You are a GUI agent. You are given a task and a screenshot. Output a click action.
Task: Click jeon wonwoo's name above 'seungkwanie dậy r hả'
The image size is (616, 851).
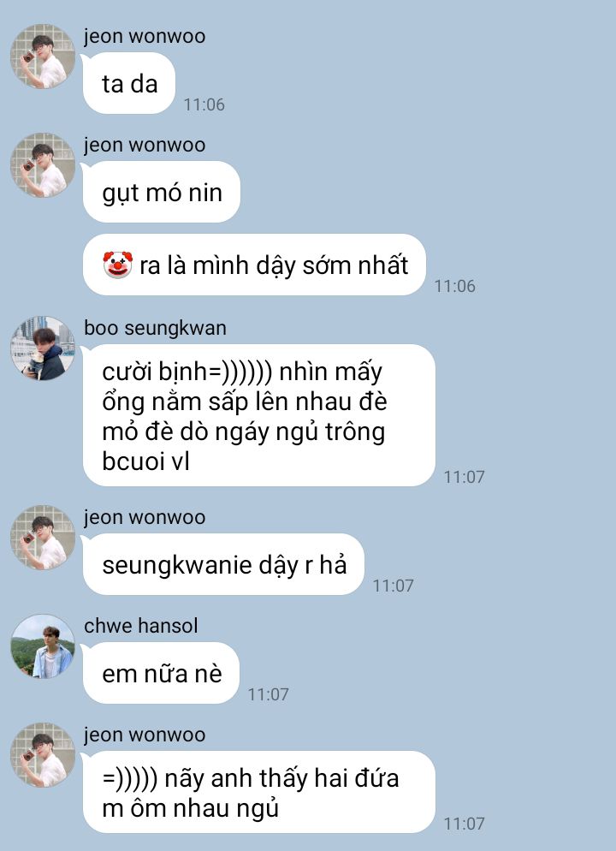[x=145, y=517]
